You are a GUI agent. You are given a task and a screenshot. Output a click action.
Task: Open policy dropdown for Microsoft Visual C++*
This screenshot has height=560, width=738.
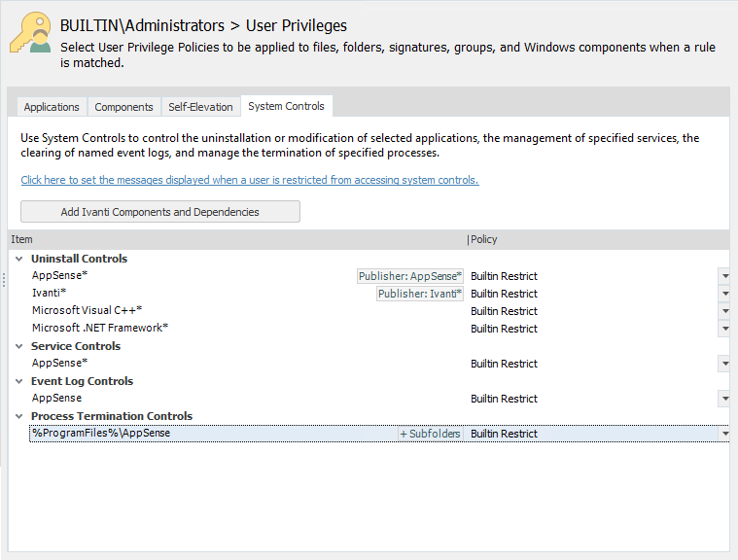[x=724, y=311]
